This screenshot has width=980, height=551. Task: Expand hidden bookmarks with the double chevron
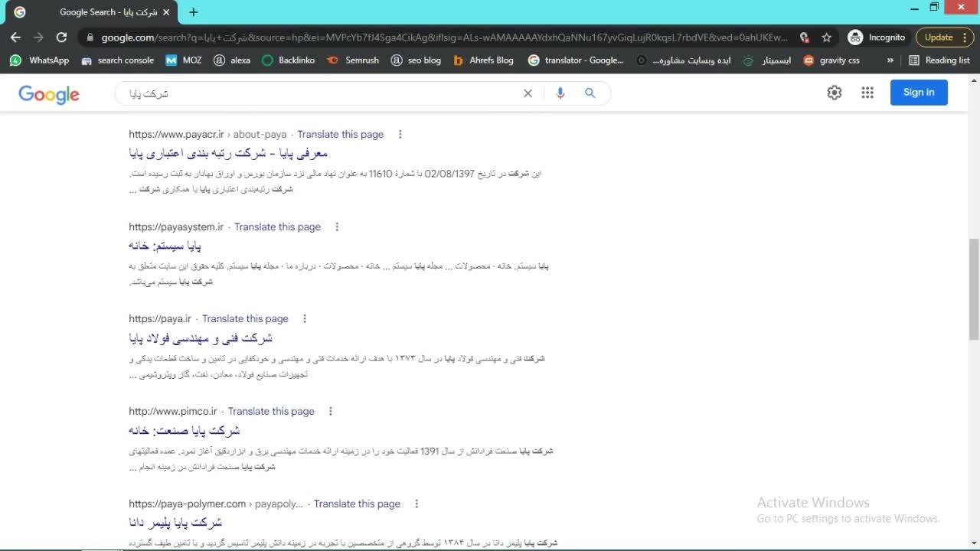pos(890,60)
